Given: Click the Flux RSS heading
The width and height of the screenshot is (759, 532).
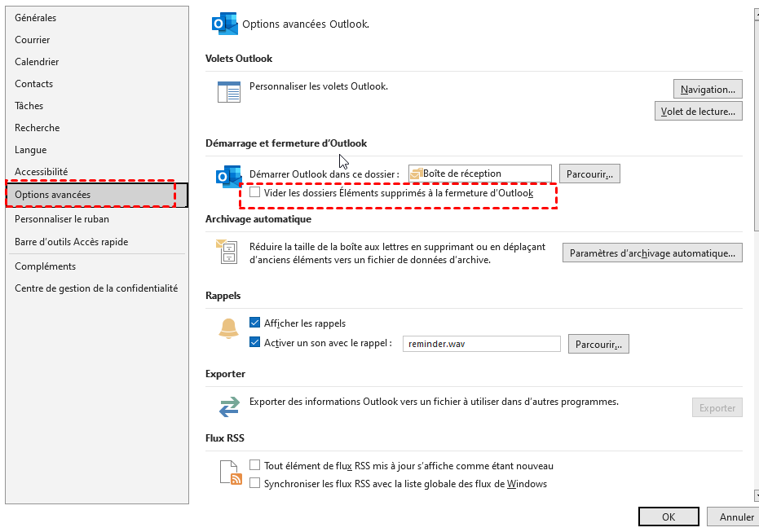Looking at the screenshot, I should point(225,438).
